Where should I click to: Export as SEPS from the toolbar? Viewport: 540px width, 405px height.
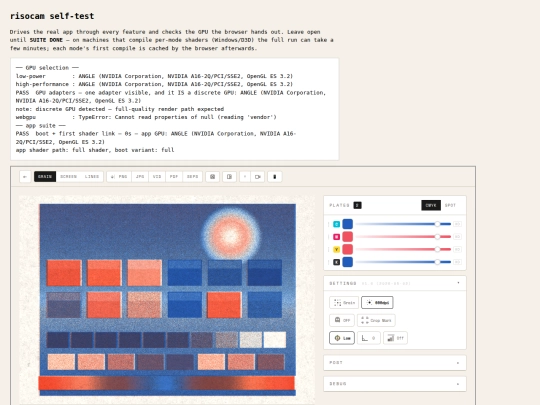193,177
